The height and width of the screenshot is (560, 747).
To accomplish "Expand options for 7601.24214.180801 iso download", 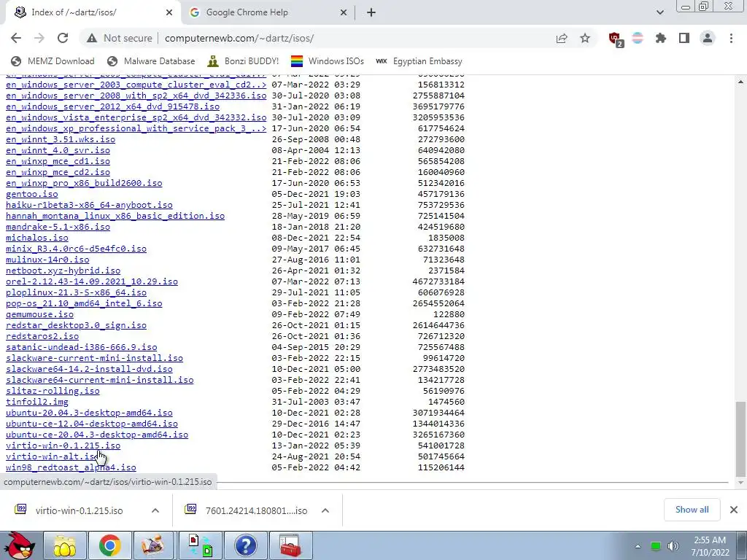I will 325,510.
